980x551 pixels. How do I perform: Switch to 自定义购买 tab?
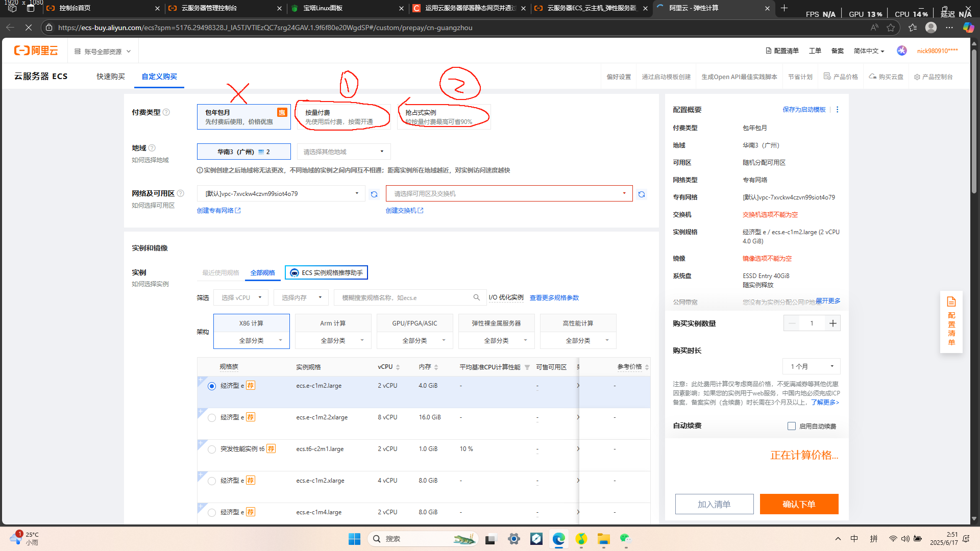point(159,77)
